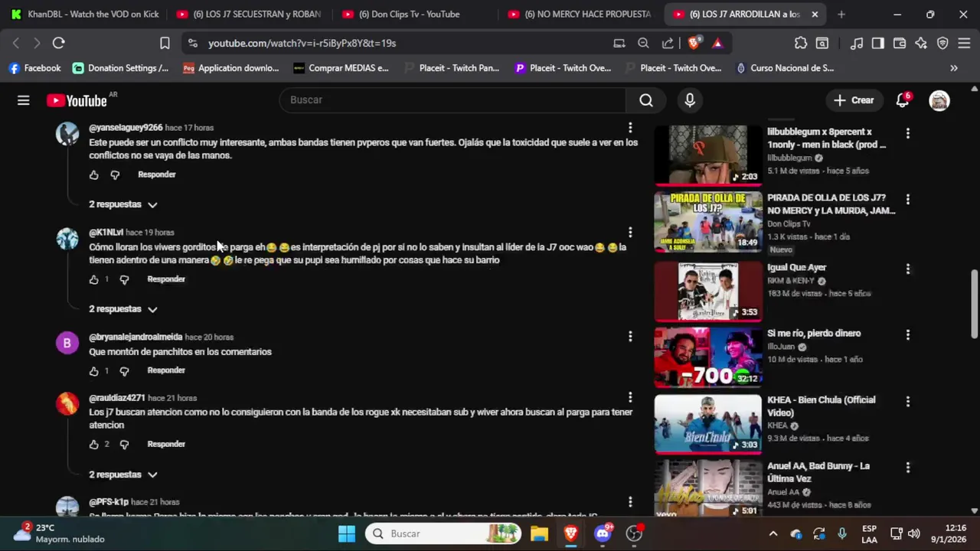Image resolution: width=980 pixels, height=551 pixels.
Task: Open a new browser tab
Action: click(x=841, y=15)
